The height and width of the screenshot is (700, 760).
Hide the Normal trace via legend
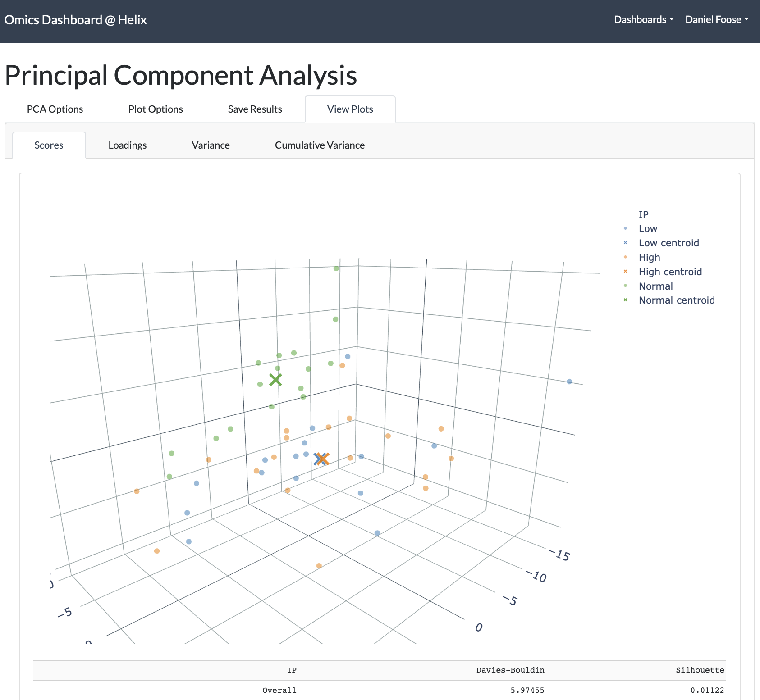[x=655, y=286]
